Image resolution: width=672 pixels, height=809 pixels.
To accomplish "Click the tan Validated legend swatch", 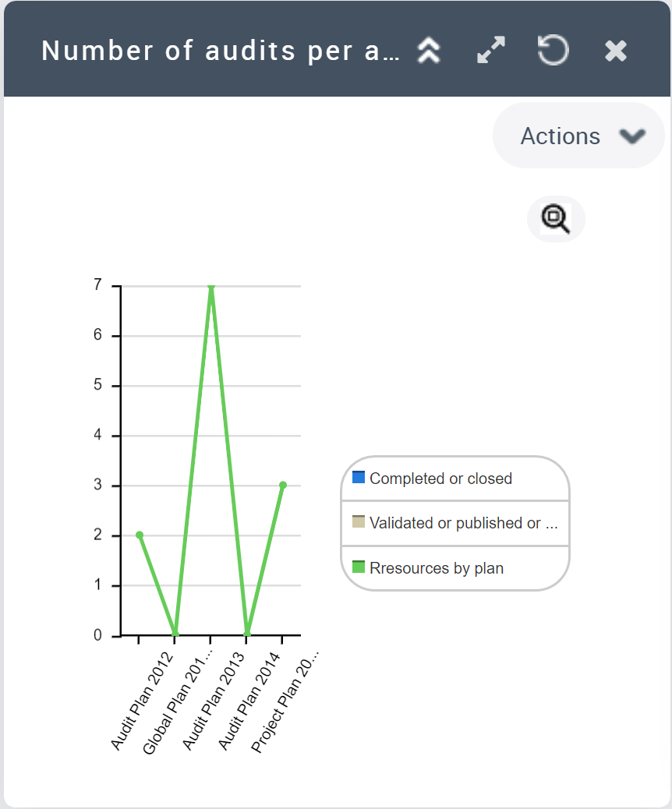I will (359, 521).
